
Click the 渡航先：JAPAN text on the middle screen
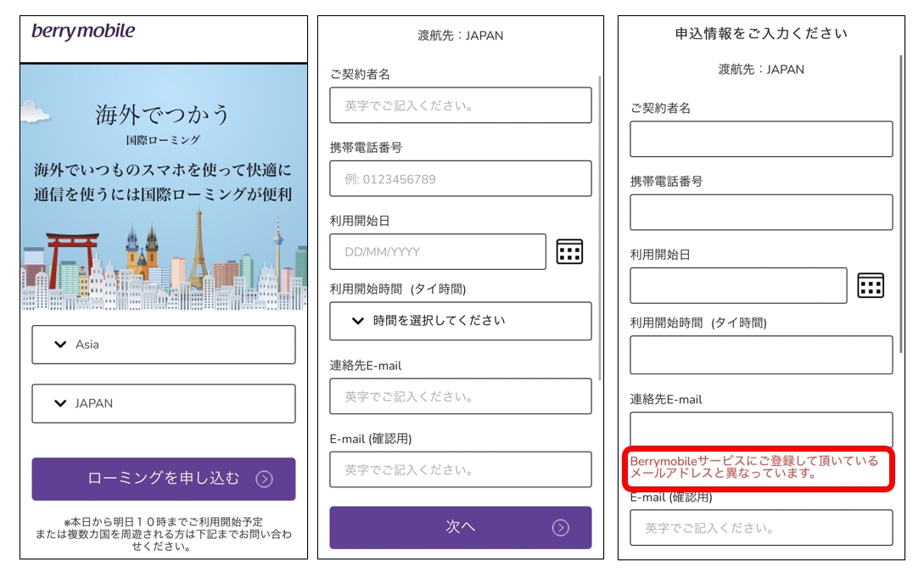click(x=460, y=36)
